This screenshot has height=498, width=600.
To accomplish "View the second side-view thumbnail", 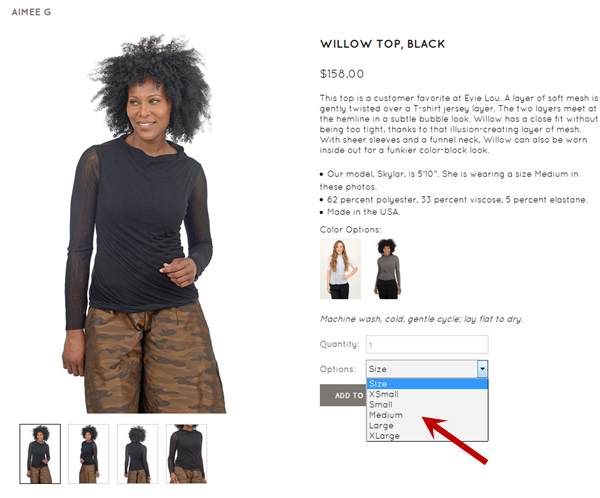I will coord(89,454).
